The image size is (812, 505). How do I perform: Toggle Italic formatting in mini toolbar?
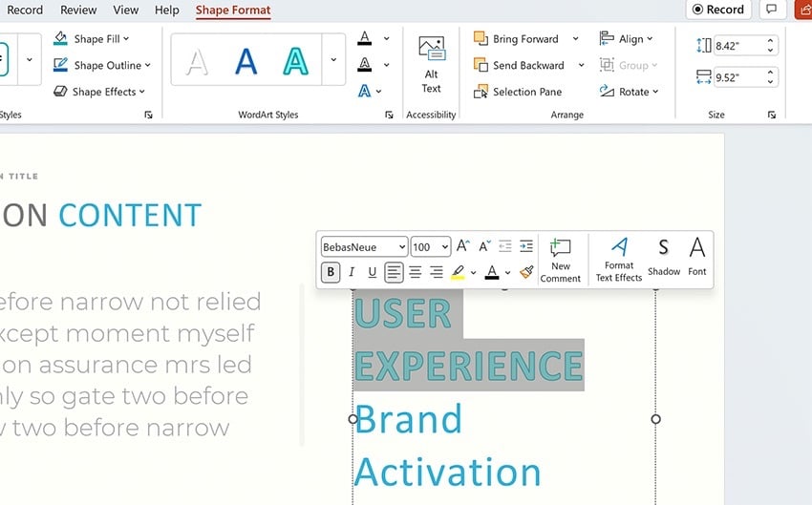(352, 272)
